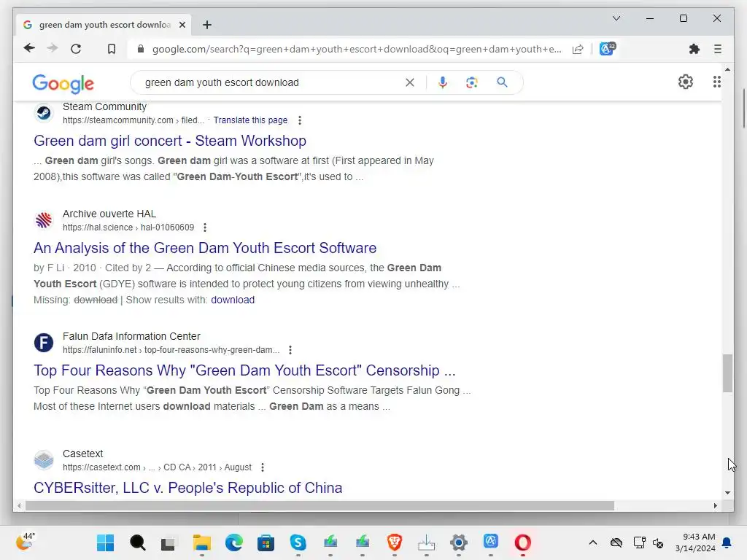Open Task View from taskbar
747x560 pixels.
168,542
